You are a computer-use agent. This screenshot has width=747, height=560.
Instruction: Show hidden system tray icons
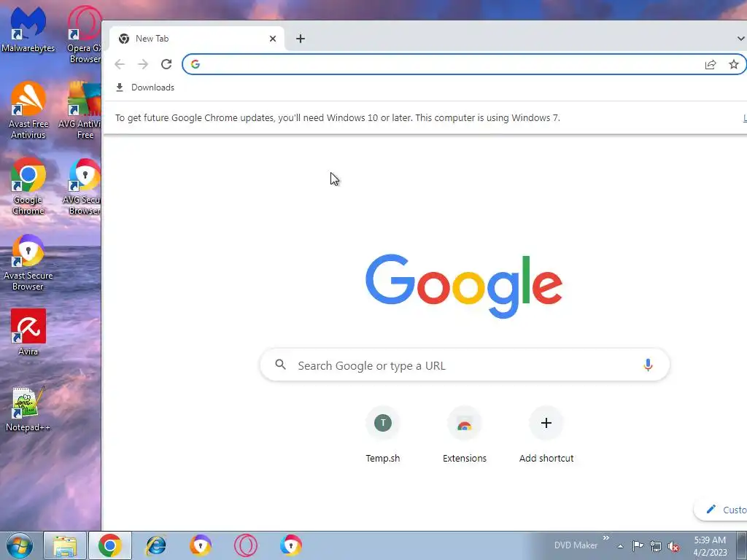(x=620, y=546)
